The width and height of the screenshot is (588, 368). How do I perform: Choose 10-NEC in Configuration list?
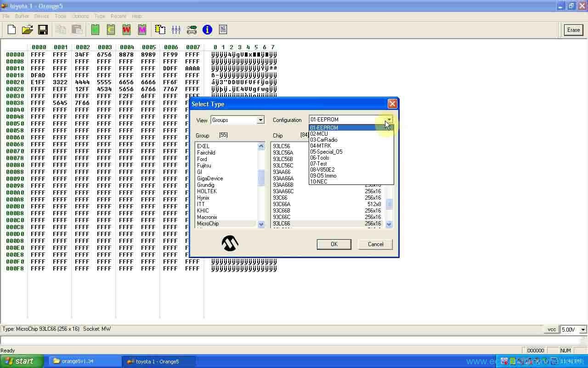(x=351, y=182)
